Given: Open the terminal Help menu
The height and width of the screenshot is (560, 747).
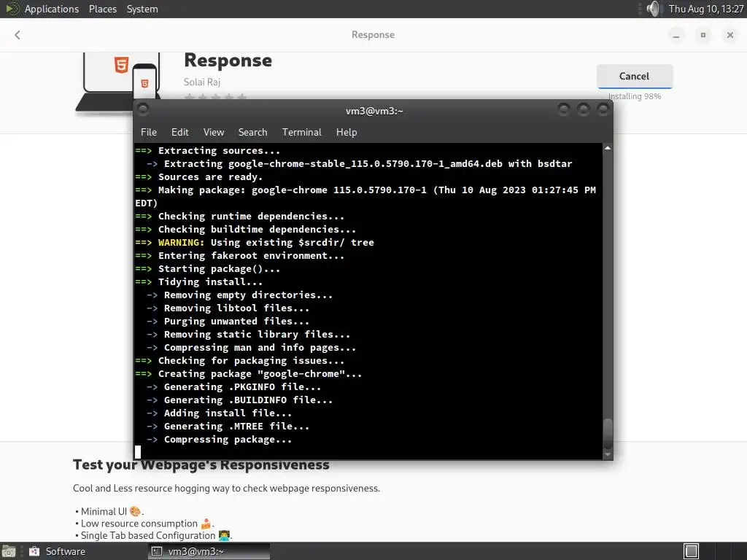Looking at the screenshot, I should tap(347, 132).
